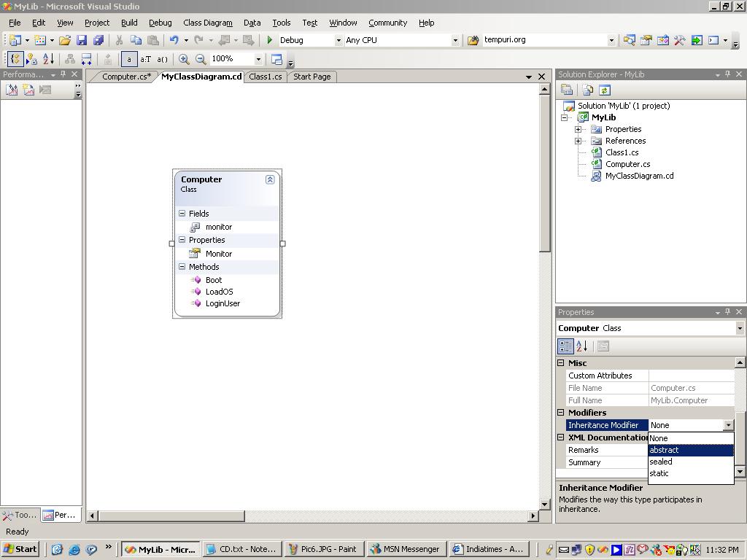
Task: Select sealed in the Inheritance Modifier list
Action: pyautogui.click(x=691, y=462)
